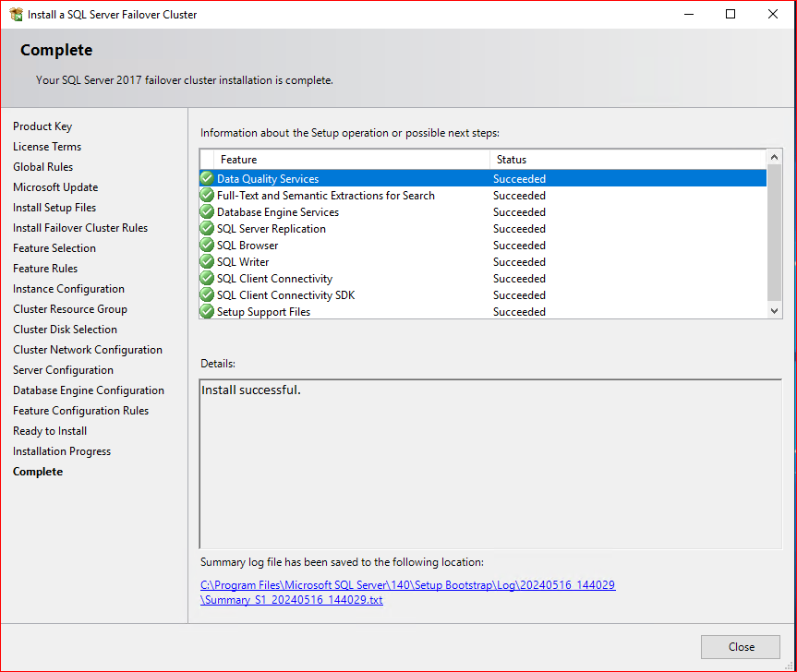The height and width of the screenshot is (672, 797).
Task: Select the SQL Writer row
Action: tap(483, 261)
